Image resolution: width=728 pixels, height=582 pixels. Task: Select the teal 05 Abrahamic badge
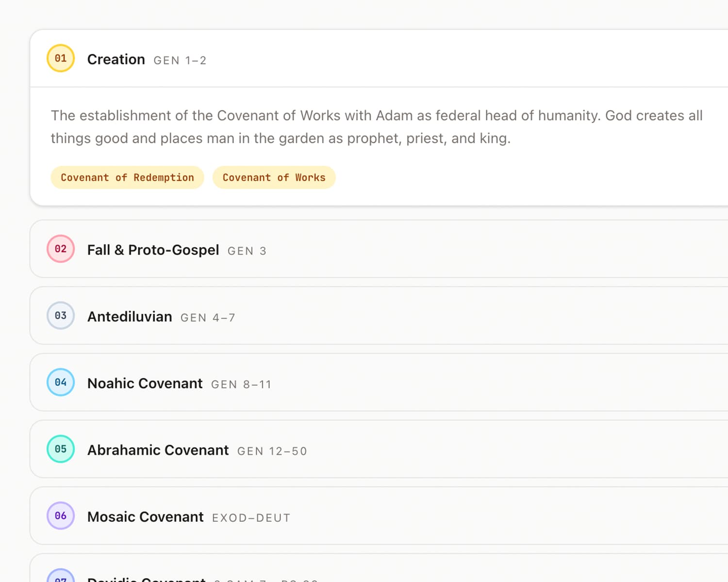60,449
